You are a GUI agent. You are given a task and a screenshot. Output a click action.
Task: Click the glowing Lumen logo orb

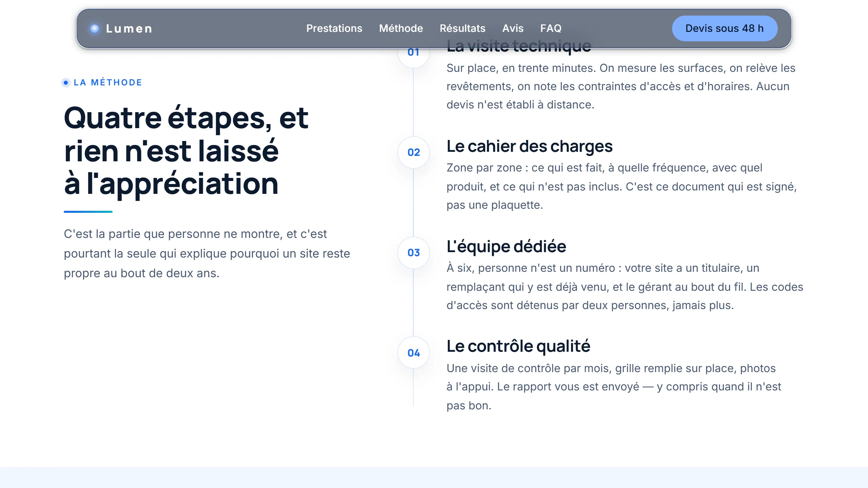pyautogui.click(x=95, y=28)
